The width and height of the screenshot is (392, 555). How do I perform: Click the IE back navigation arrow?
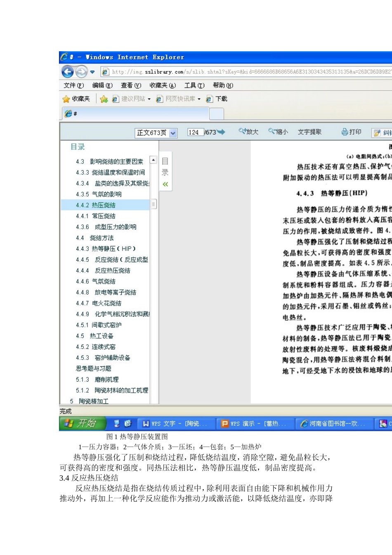point(68,72)
